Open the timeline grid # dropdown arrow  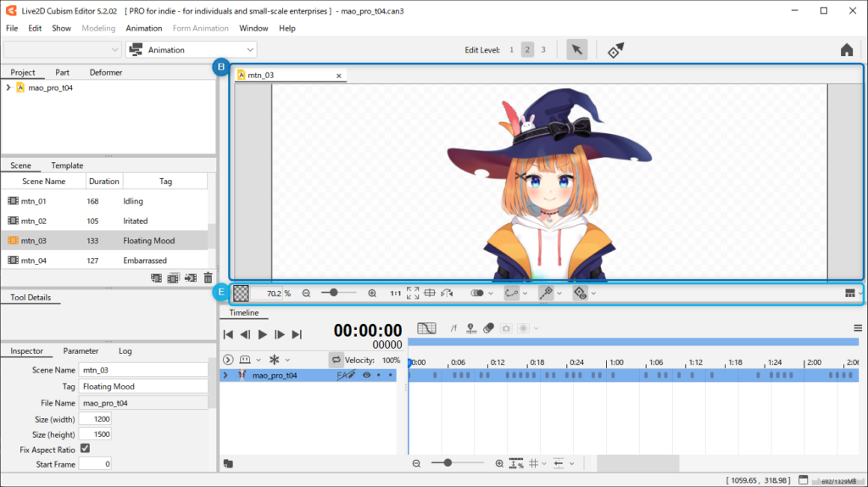(x=544, y=464)
